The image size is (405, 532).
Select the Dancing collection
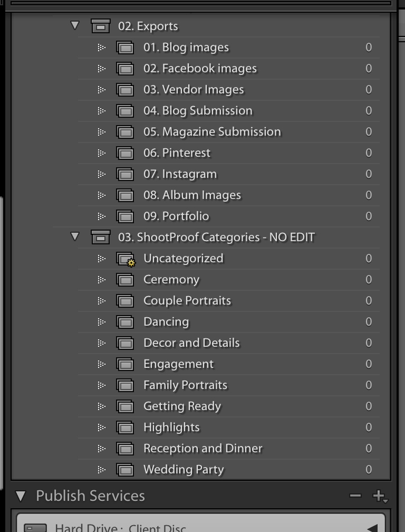click(228, 322)
